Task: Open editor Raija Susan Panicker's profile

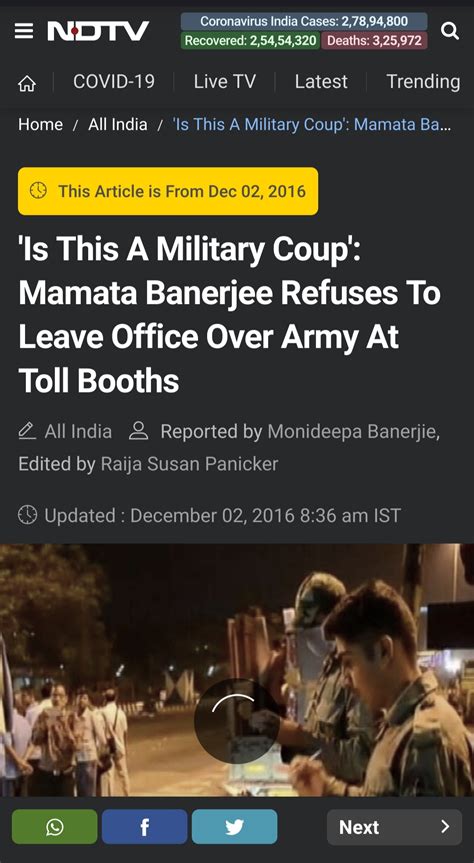Action: click(189, 464)
